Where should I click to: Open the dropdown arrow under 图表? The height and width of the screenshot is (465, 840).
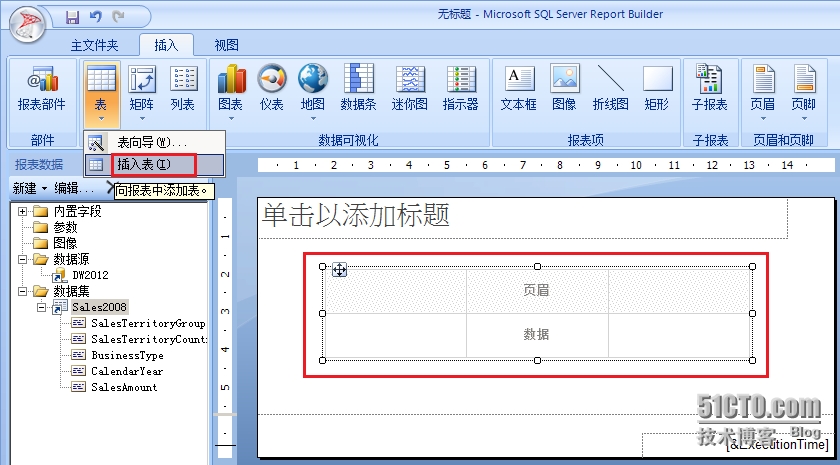coord(231,119)
